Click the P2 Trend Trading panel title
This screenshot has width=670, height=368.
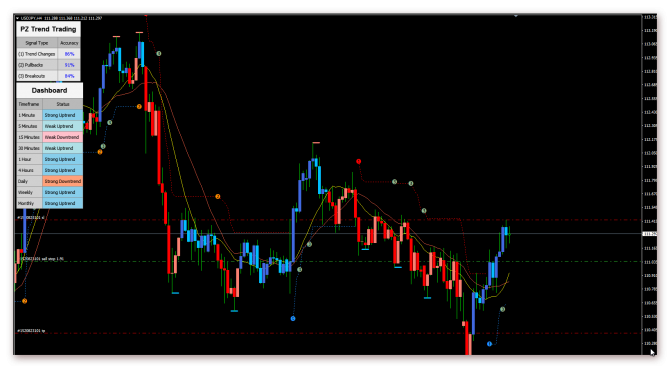[x=48, y=29]
